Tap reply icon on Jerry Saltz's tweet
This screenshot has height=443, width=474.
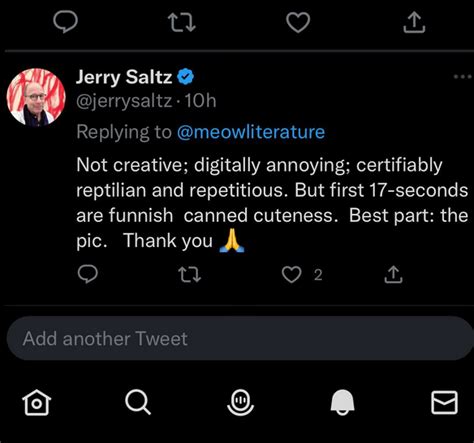(x=88, y=274)
